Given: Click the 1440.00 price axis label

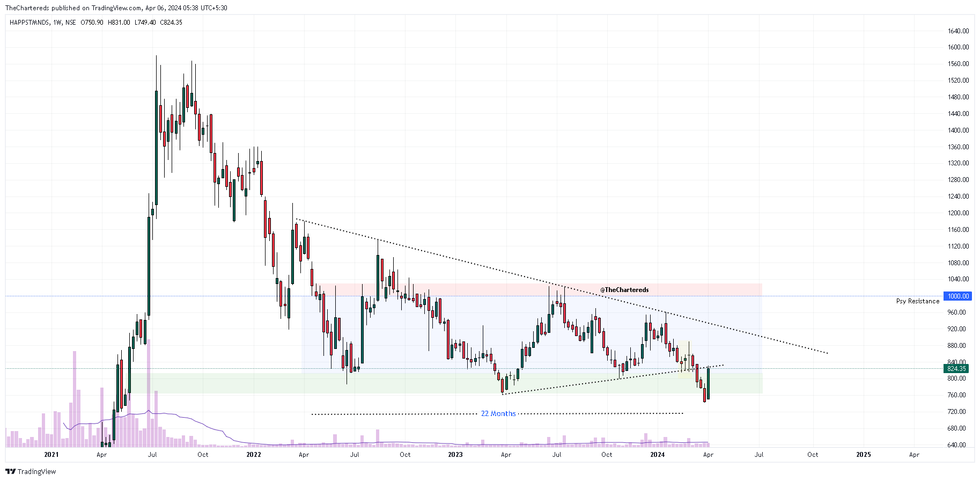Looking at the screenshot, I should pos(958,114).
